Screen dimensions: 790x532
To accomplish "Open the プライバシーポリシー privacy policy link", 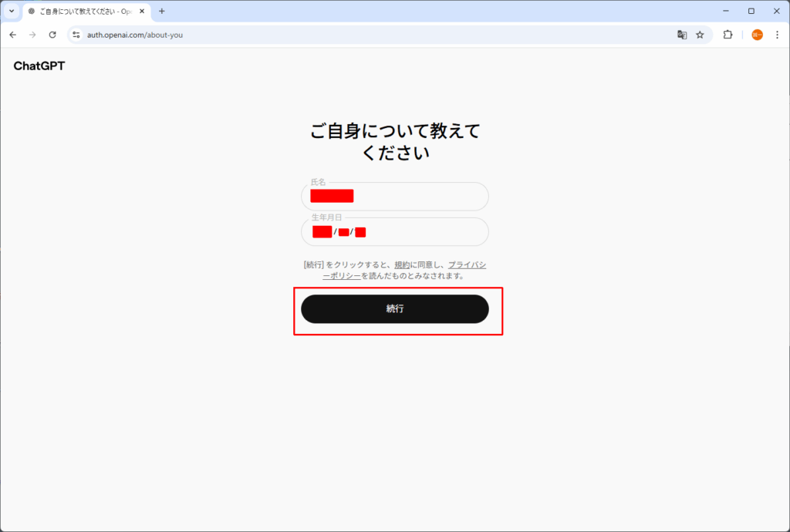I will click(x=467, y=265).
